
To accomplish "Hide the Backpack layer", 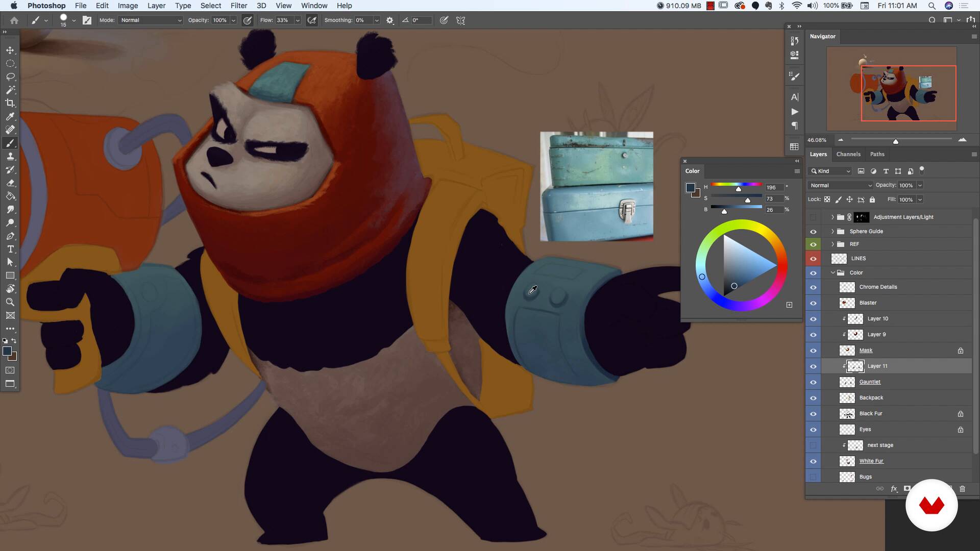I will click(x=813, y=398).
